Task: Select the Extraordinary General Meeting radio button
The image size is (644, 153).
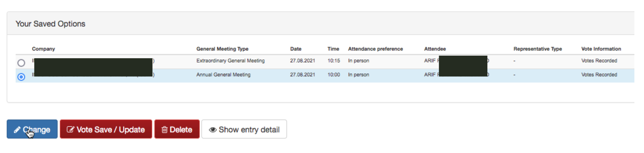Action: tap(21, 63)
